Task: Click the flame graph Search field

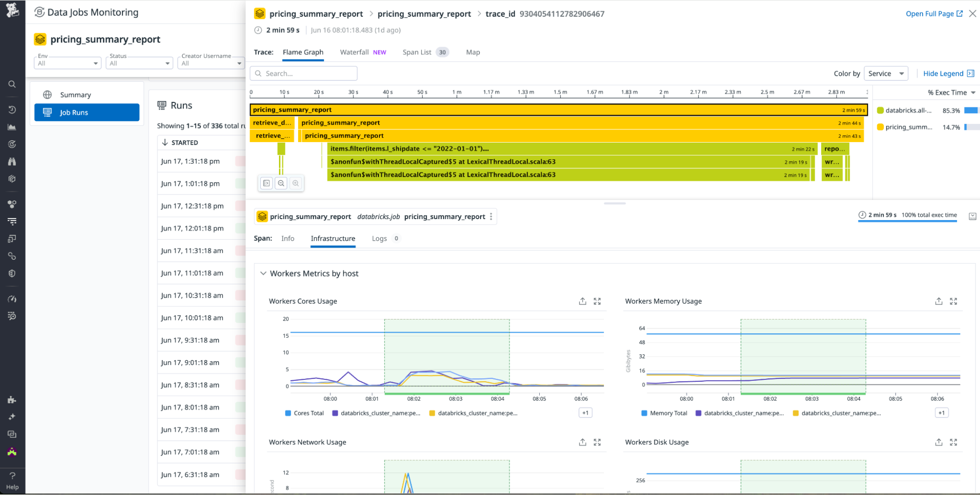Action: 303,74
